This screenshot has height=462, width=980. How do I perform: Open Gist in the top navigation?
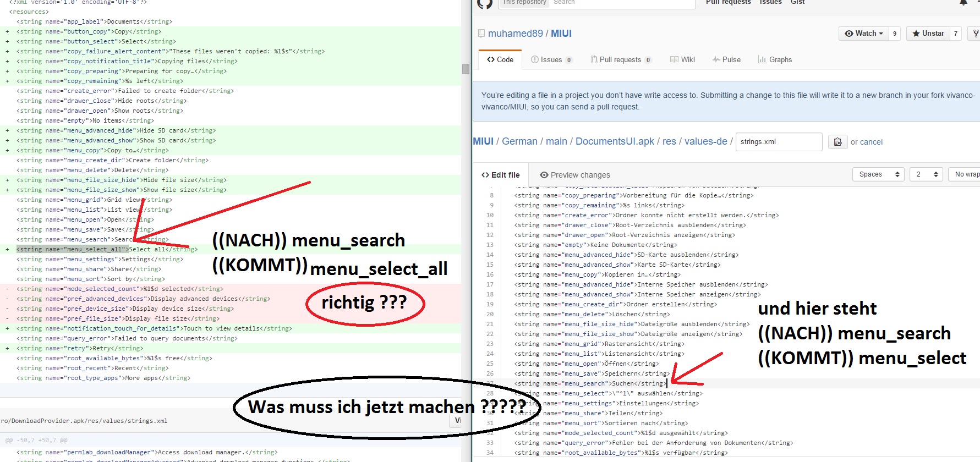tap(797, 2)
